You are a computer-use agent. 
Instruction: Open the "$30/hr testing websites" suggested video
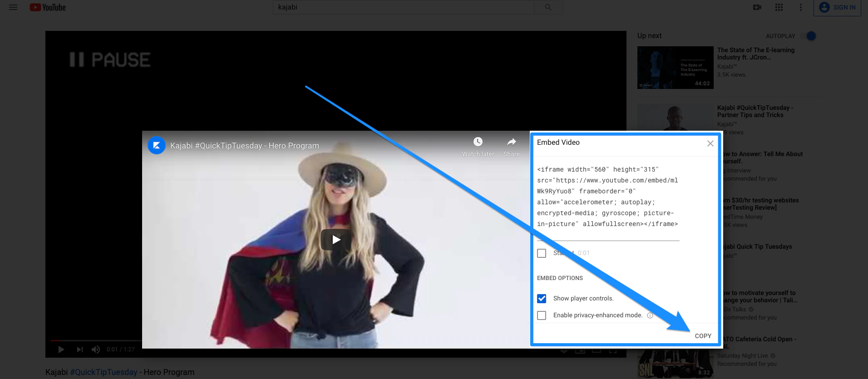pyautogui.click(x=761, y=204)
